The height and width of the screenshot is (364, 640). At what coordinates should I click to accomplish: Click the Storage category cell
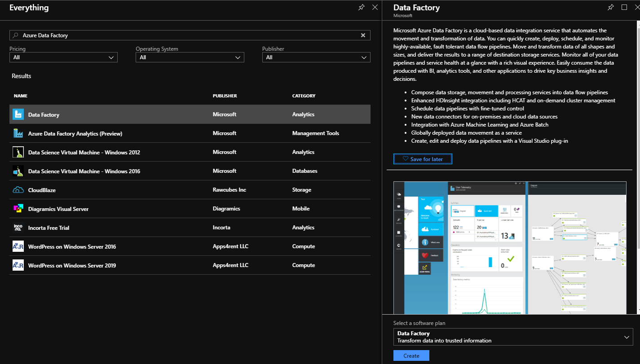point(302,190)
